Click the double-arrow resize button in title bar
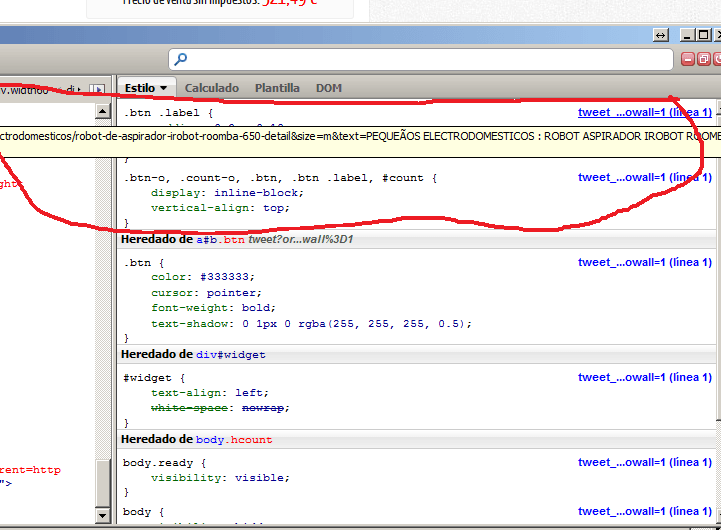 pos(660,35)
